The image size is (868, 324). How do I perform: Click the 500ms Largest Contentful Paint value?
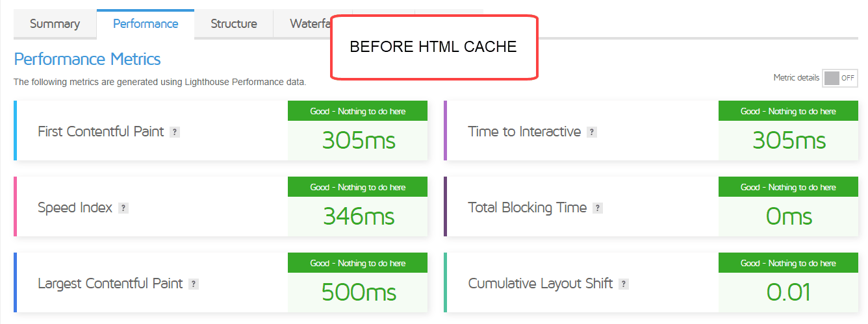(359, 292)
